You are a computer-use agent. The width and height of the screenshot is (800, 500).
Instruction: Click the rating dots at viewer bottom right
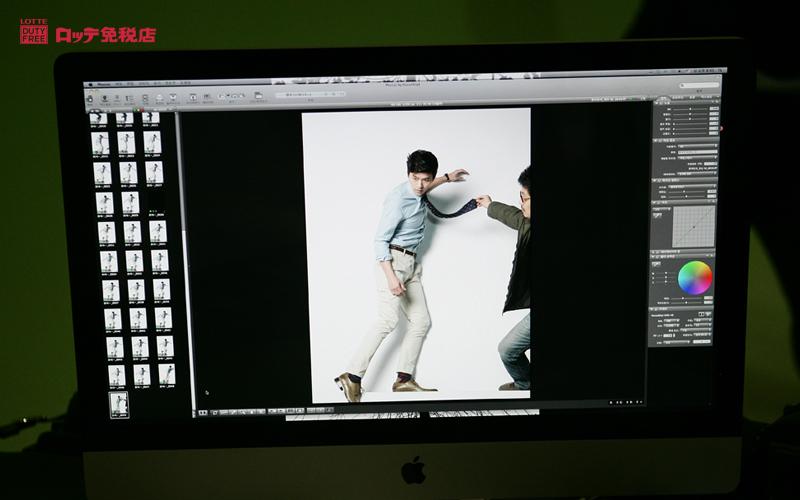click(x=624, y=403)
